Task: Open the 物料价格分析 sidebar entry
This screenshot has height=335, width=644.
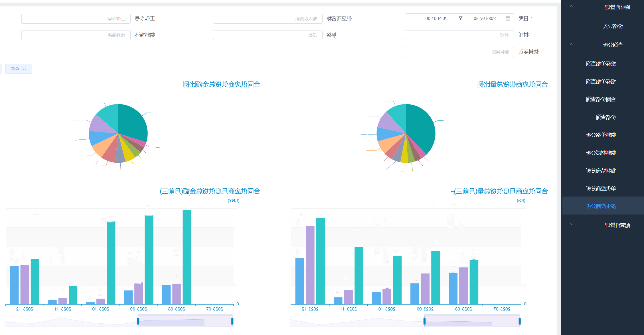Action: (x=601, y=135)
